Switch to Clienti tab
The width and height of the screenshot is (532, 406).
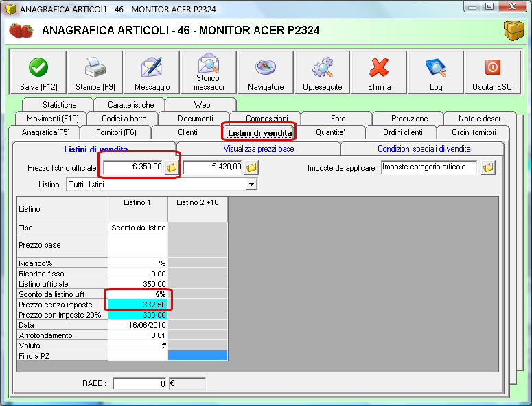tap(187, 132)
